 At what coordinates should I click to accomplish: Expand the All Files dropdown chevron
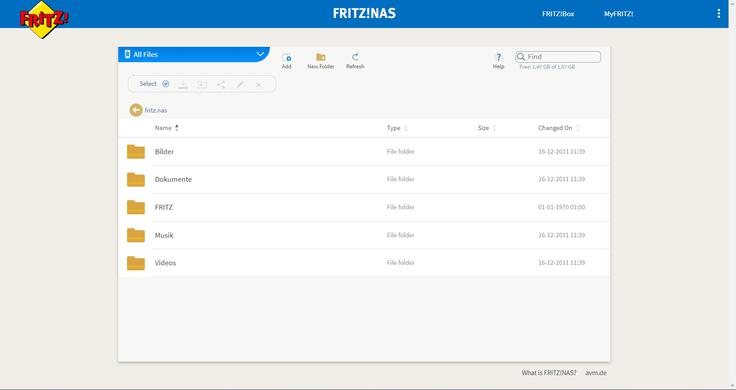pos(260,54)
